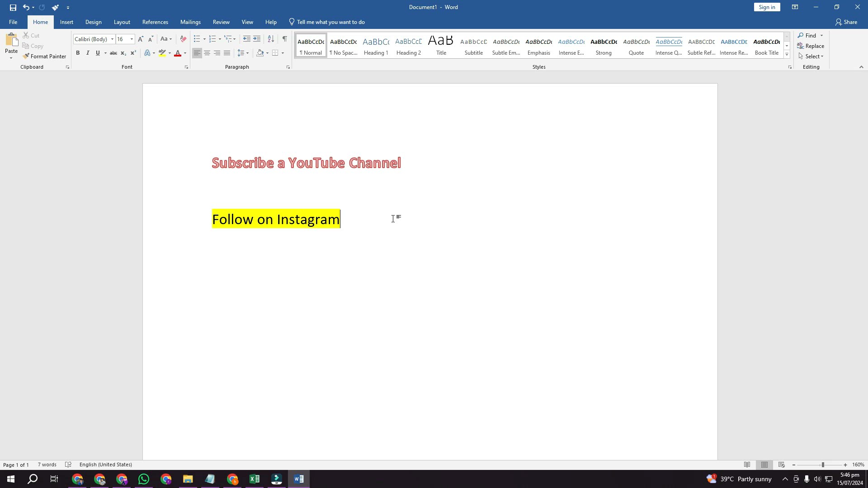Toggle left alignment button

[197, 53]
